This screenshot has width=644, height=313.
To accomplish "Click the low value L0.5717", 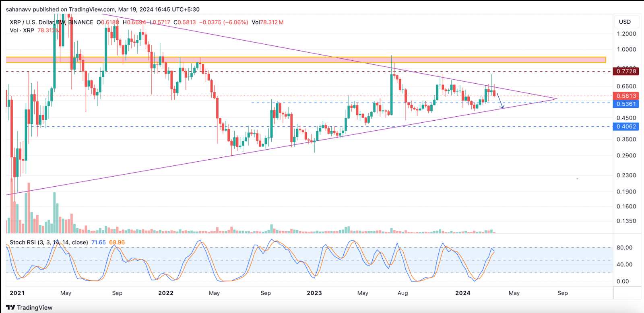I will point(160,22).
